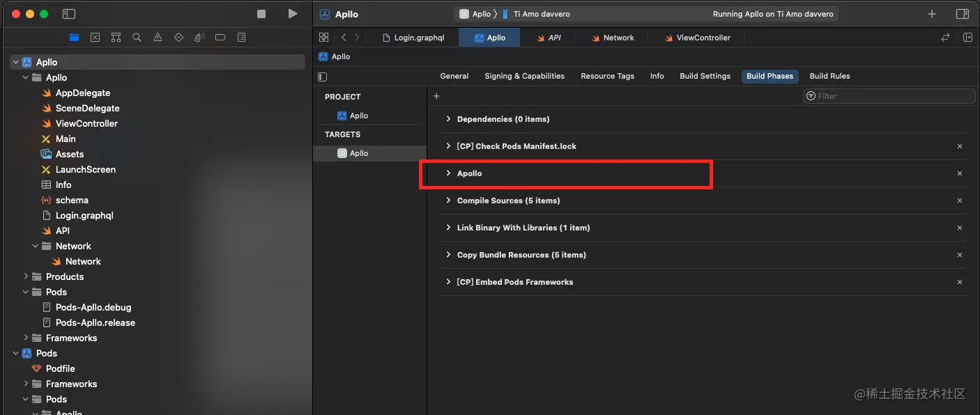The height and width of the screenshot is (415, 980).
Task: Expand the Embed Pods Frameworks phase
Action: (448, 282)
